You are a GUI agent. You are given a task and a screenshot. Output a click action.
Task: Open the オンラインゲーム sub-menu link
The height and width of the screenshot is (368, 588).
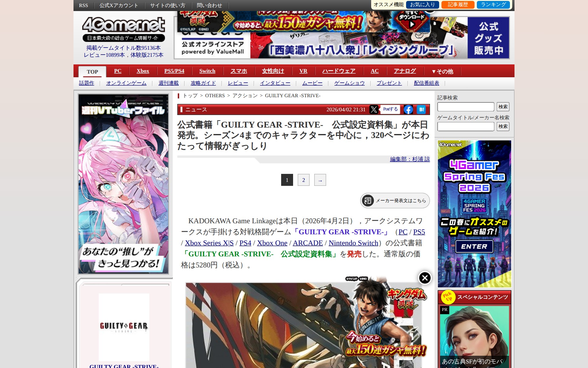[x=126, y=83]
